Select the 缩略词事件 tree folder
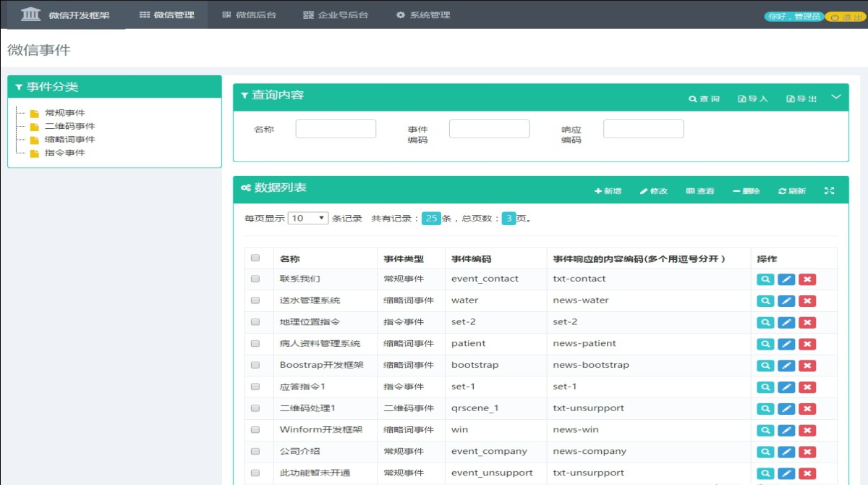Viewport: 868px width, 485px height. click(x=63, y=139)
